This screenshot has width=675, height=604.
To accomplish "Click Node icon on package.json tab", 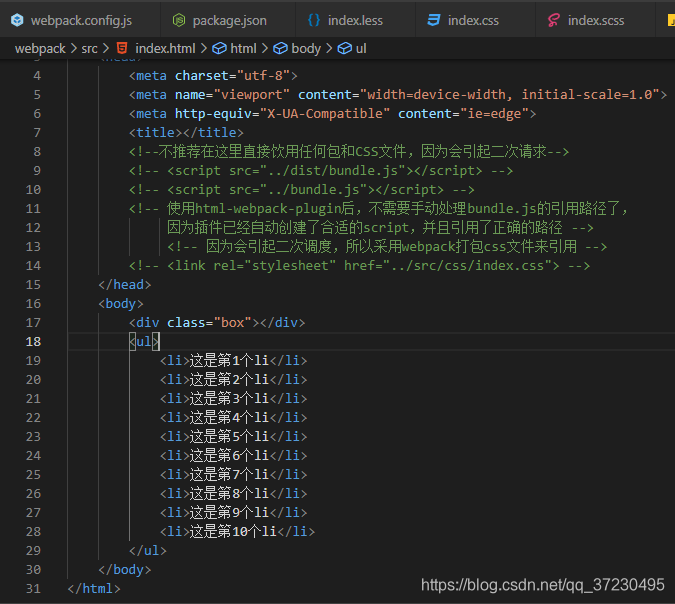I will (x=179, y=20).
